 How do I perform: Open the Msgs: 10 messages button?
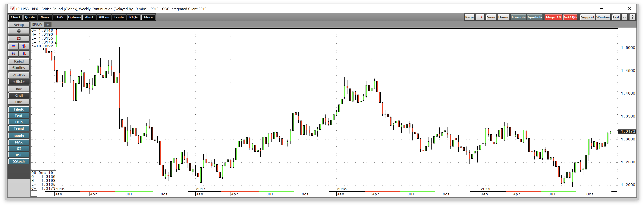click(553, 17)
